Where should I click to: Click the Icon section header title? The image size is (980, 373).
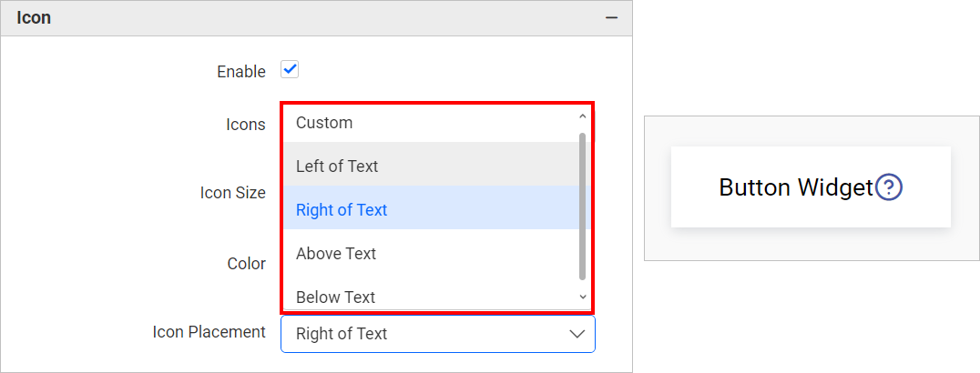point(34,17)
